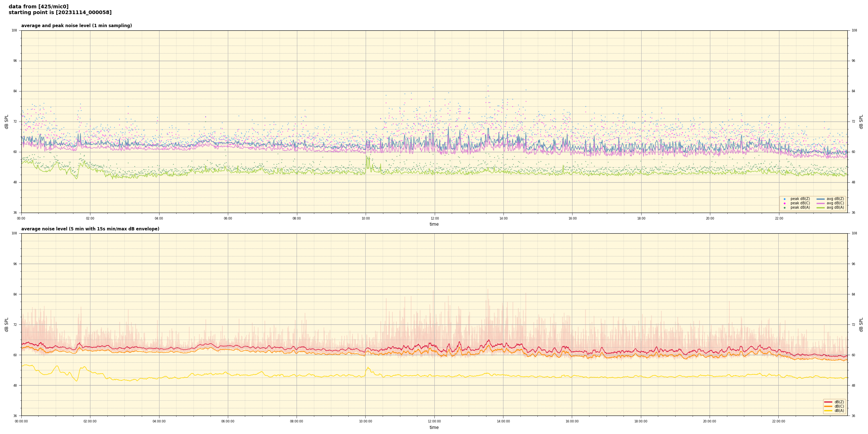Click the right 'dB SPL' label of top chart
This screenshot has height=434, width=868.
(861, 122)
